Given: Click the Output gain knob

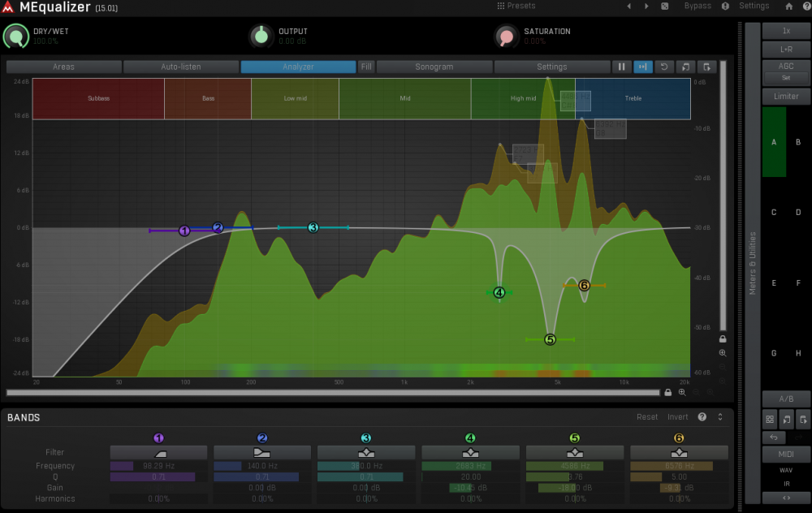Looking at the screenshot, I should pyautogui.click(x=261, y=37).
